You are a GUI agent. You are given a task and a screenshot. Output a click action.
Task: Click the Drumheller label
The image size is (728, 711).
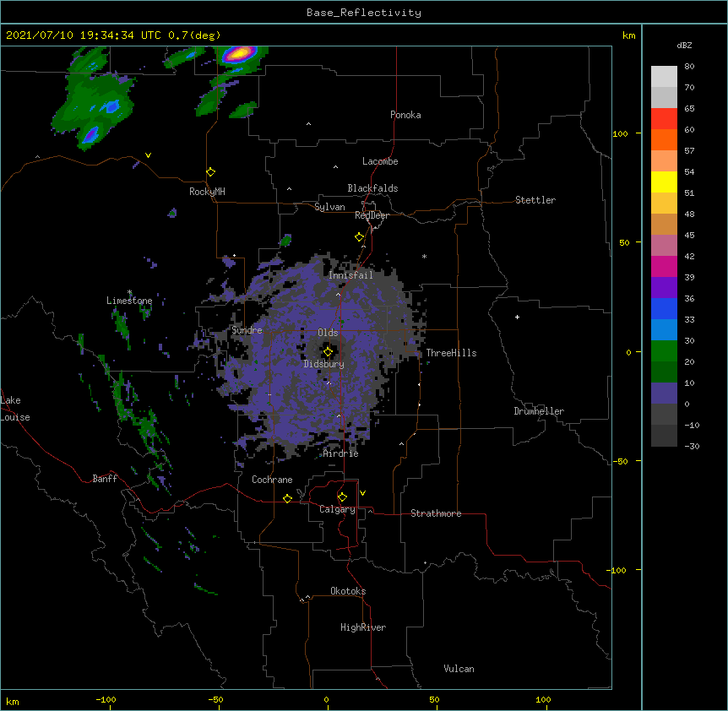539,411
